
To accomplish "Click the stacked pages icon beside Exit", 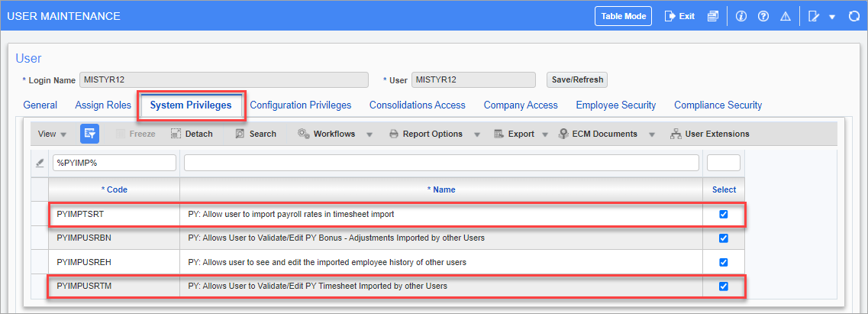I will pyautogui.click(x=712, y=16).
